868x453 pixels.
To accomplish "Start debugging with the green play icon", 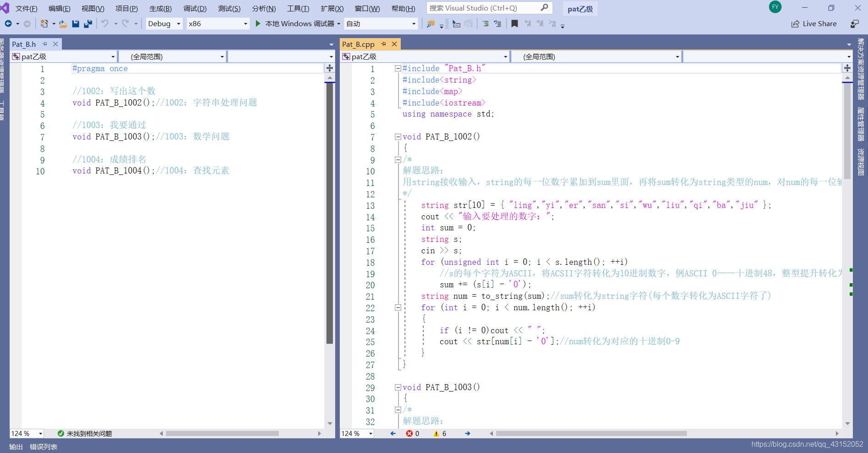I will pos(258,23).
